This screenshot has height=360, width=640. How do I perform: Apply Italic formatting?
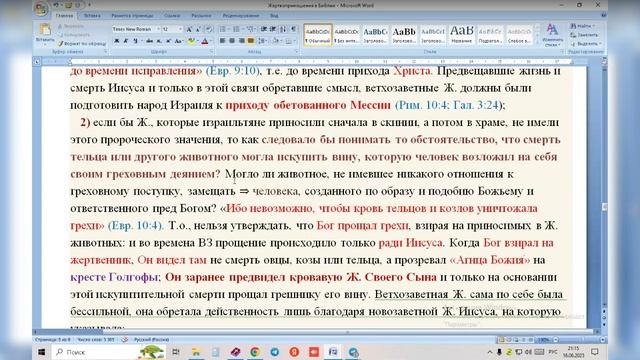126,41
